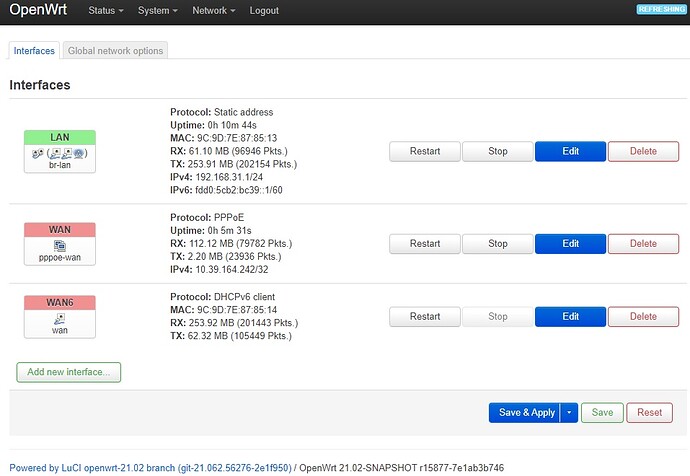
Task: Click the OpenWrt 21.02-SNAPSHOT version text
Action: tap(401, 468)
